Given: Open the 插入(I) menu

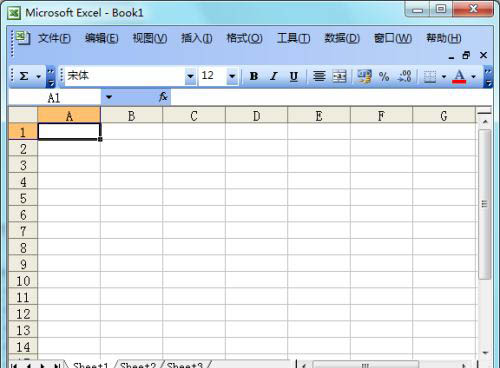Looking at the screenshot, I should click(x=197, y=38).
